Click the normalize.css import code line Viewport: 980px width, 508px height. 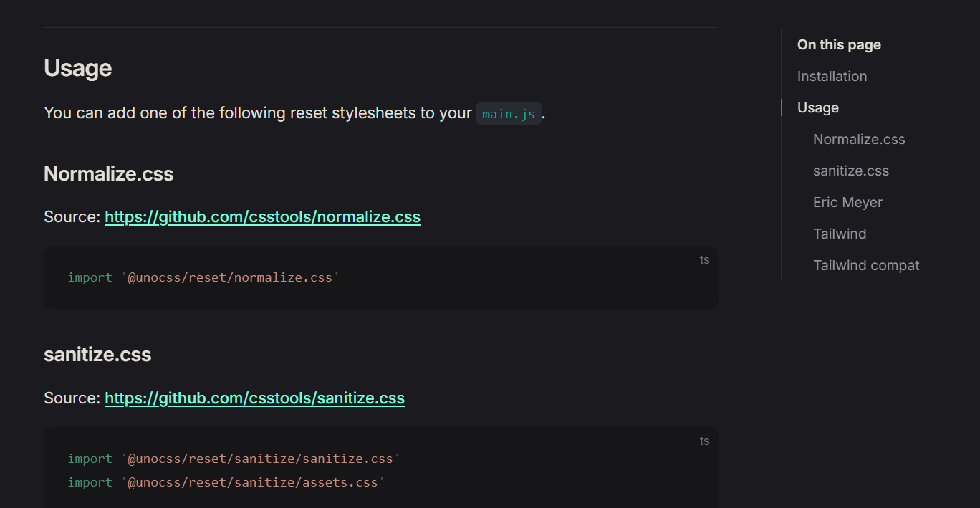coord(203,277)
